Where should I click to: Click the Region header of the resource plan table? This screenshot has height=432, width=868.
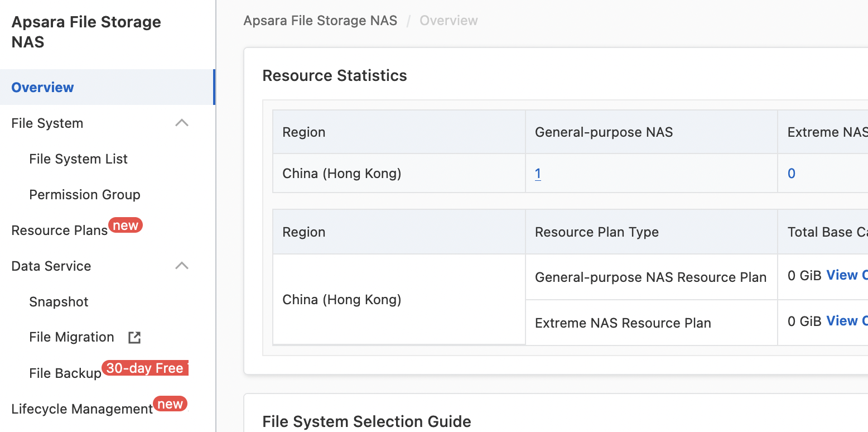(304, 232)
